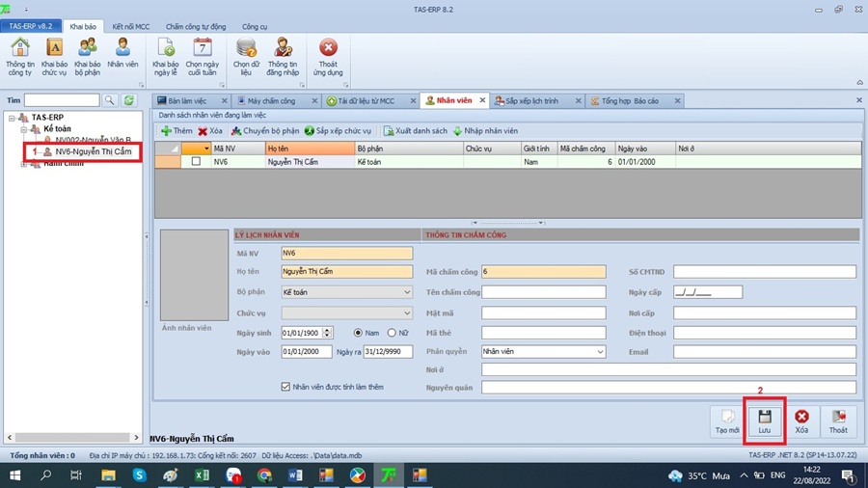Toggle Nhân viên được tính làm thêm checkbox
The image size is (868, 488).
coord(285,387)
